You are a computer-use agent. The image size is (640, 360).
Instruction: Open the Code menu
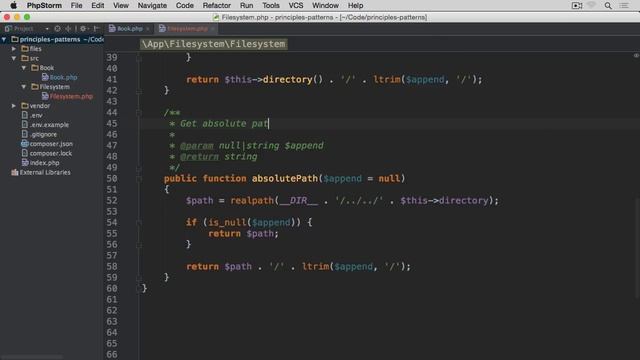tap(184, 5)
